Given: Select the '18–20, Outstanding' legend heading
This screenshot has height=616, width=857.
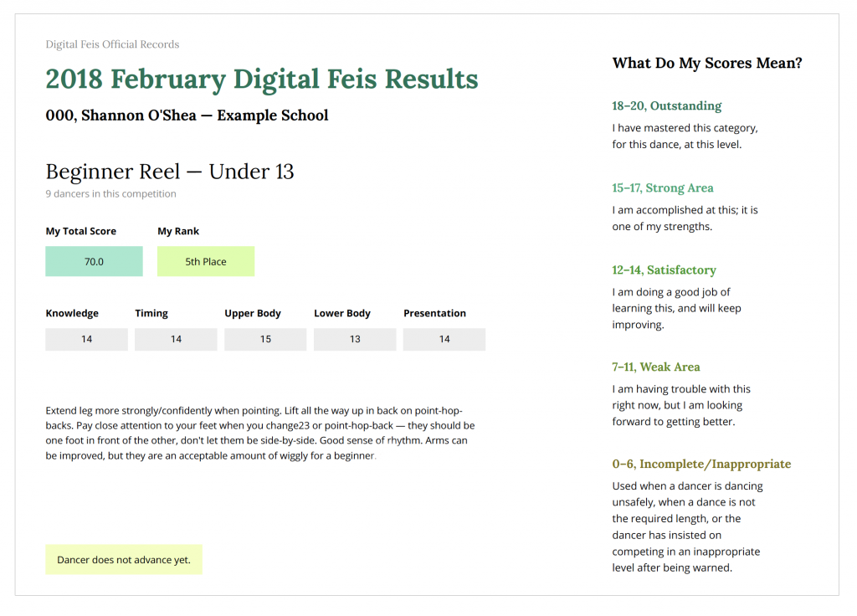Looking at the screenshot, I should [667, 106].
